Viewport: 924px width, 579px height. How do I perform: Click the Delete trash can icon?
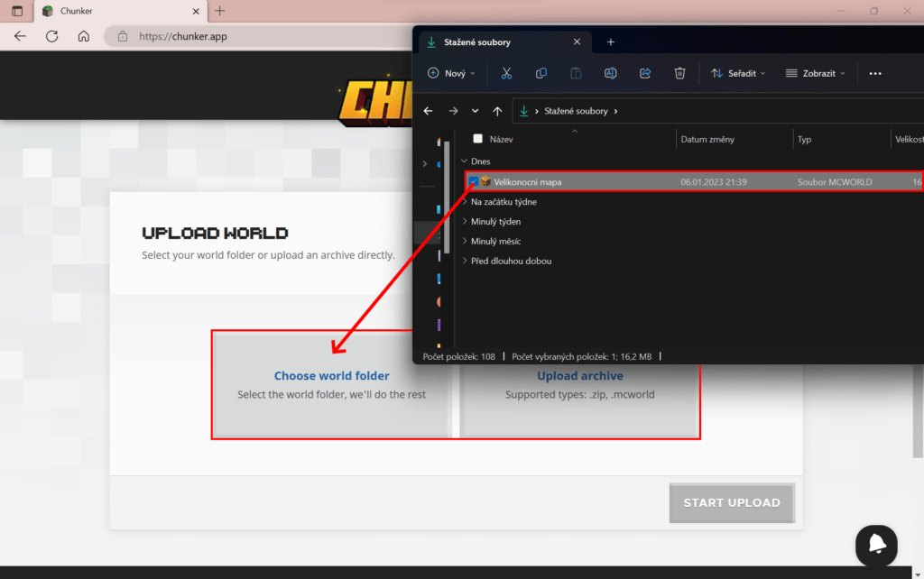click(680, 73)
